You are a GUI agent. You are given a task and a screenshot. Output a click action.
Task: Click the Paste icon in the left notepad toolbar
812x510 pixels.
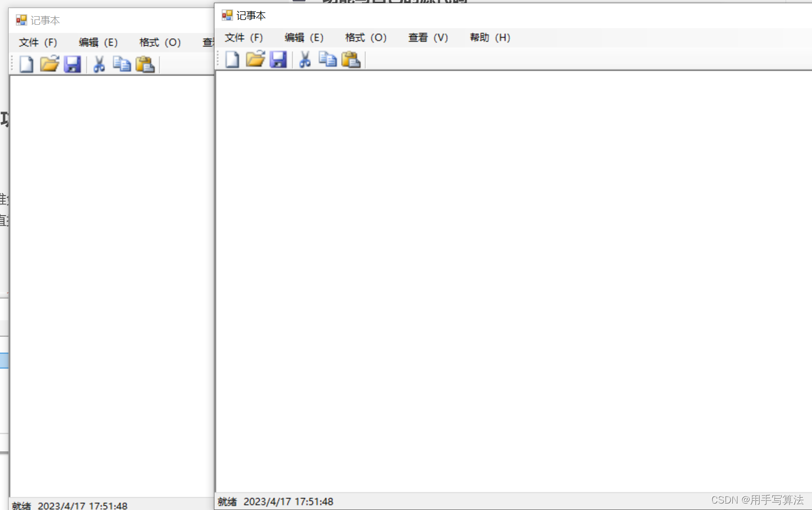[x=145, y=64]
